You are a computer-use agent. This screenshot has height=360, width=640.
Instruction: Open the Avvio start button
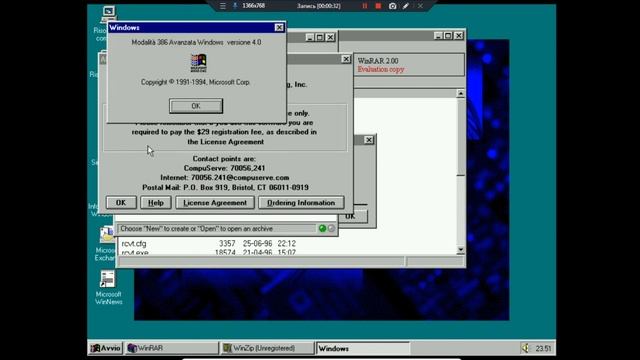[x=106, y=348]
